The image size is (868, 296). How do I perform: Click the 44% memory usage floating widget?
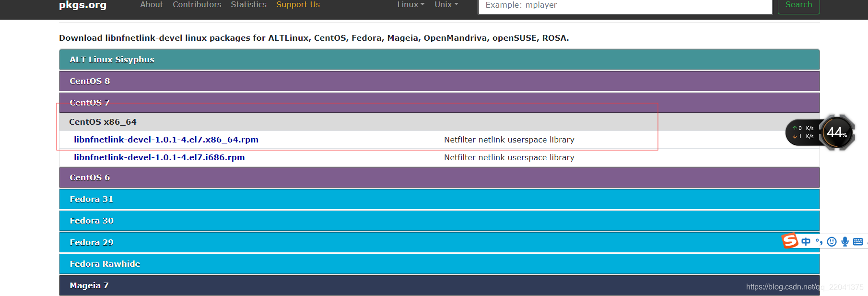click(837, 132)
